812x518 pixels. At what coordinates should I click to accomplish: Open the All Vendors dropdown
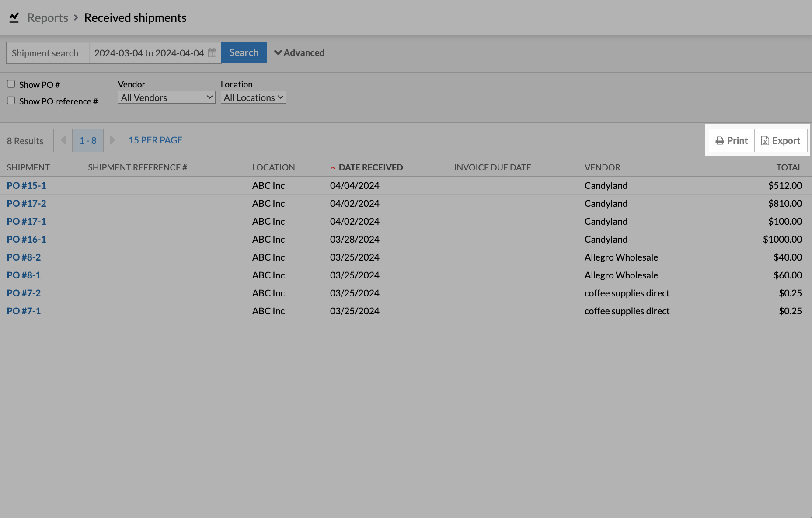[166, 97]
